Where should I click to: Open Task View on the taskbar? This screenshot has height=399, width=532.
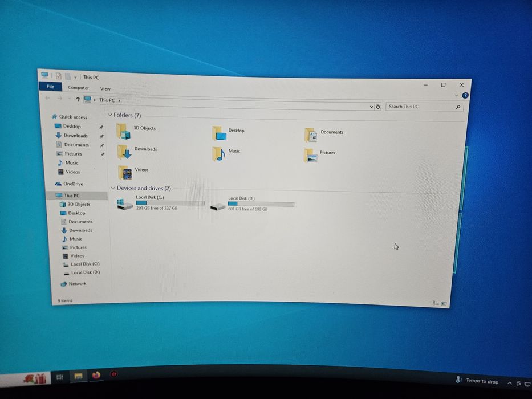click(60, 377)
